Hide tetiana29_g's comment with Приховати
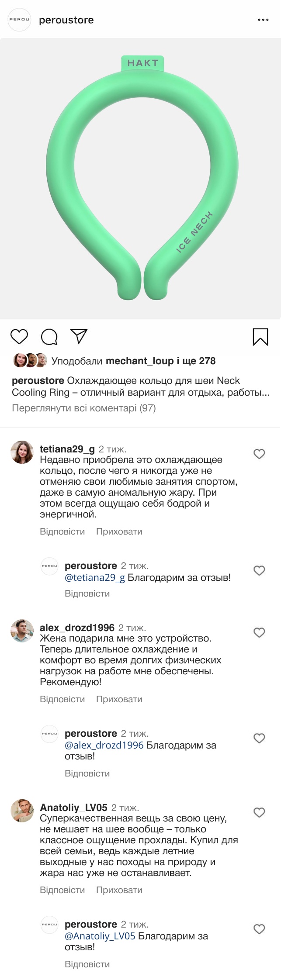Screen dimensions: 281x980 click(119, 531)
